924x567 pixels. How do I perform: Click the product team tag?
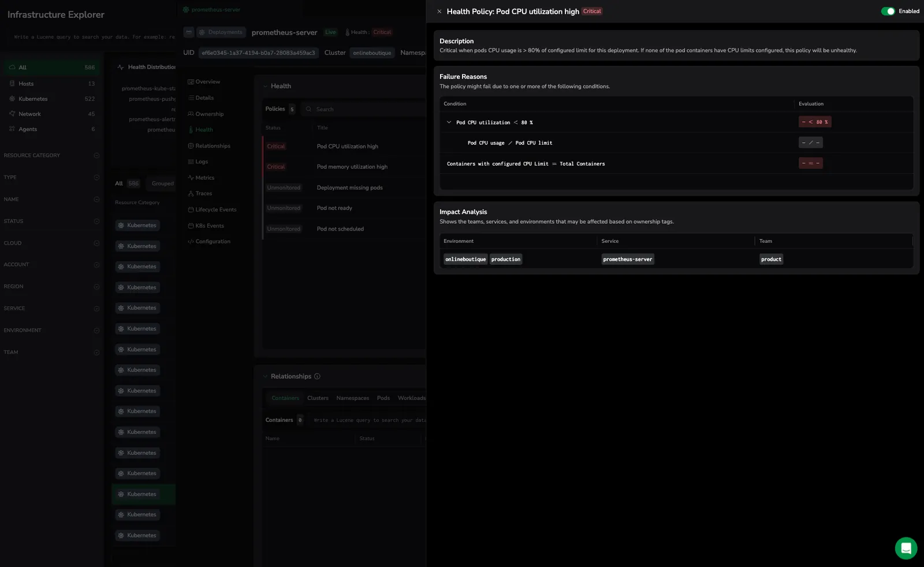(x=771, y=260)
